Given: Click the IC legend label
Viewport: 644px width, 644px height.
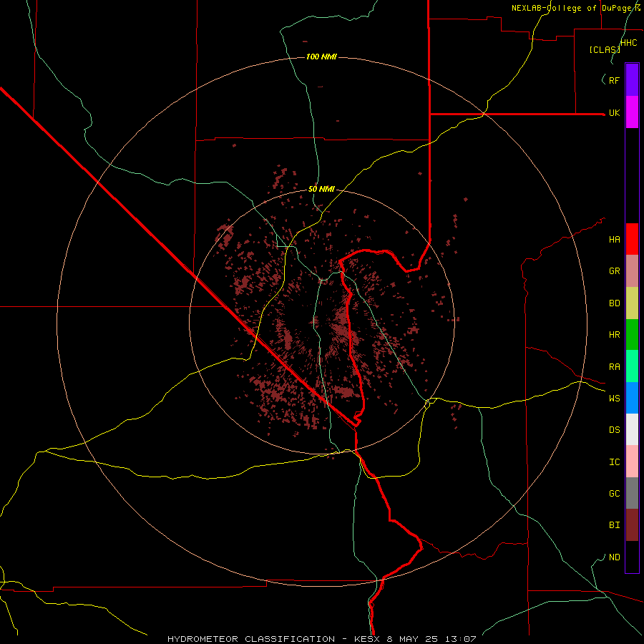Looking at the screenshot, I should (x=614, y=462).
